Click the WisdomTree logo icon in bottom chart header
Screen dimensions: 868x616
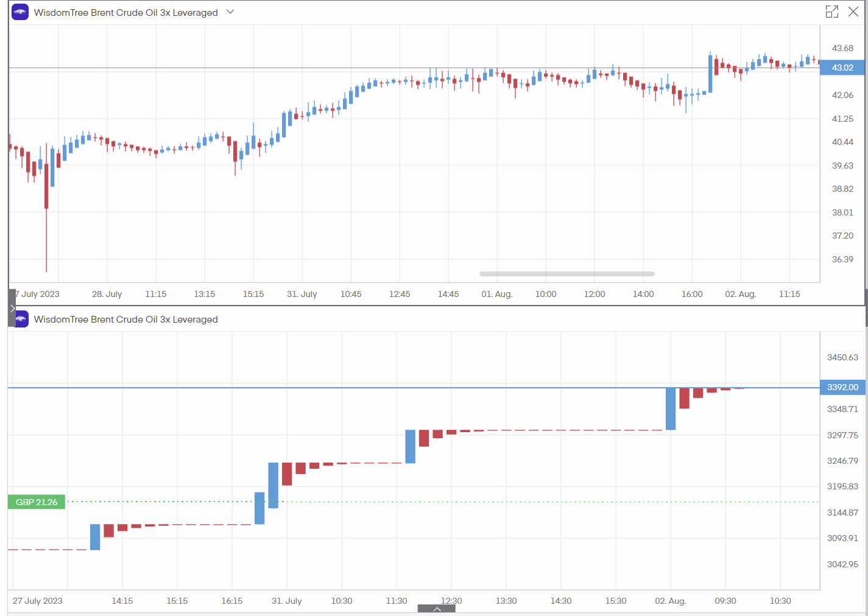tap(22, 319)
